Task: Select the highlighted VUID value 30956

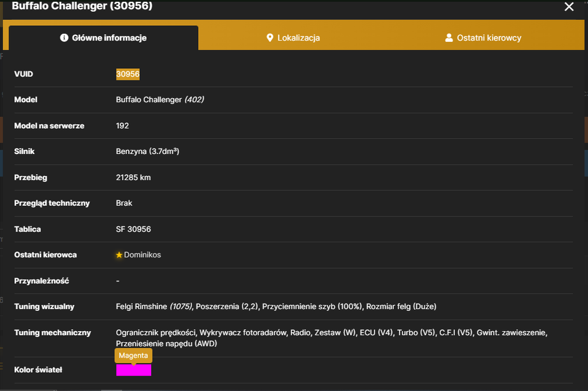Action: tap(128, 74)
